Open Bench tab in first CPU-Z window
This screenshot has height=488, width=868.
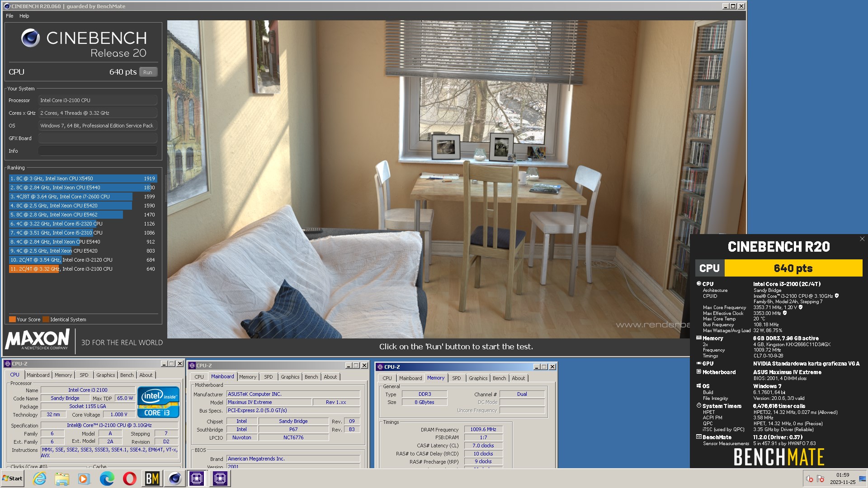(x=127, y=375)
